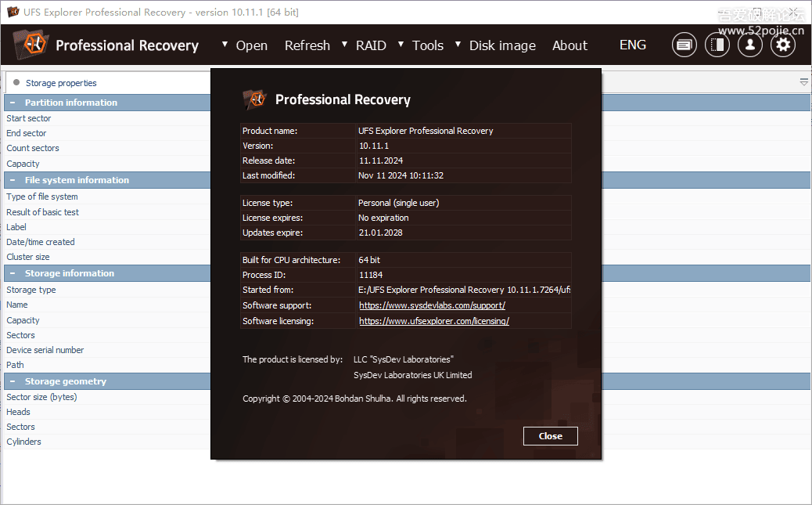The width and height of the screenshot is (812, 505).
Task: Click the SysDev Laboratories UK Limited text
Action: [413, 375]
